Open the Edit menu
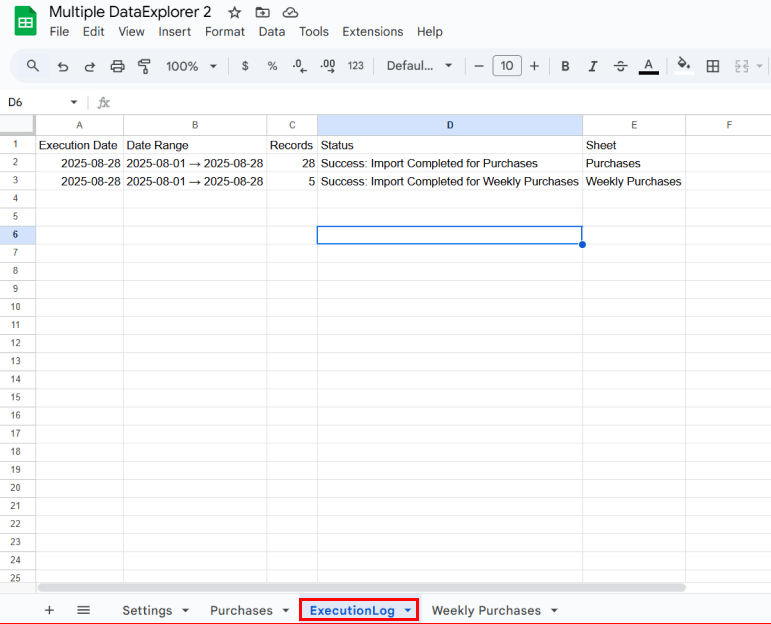 click(93, 31)
